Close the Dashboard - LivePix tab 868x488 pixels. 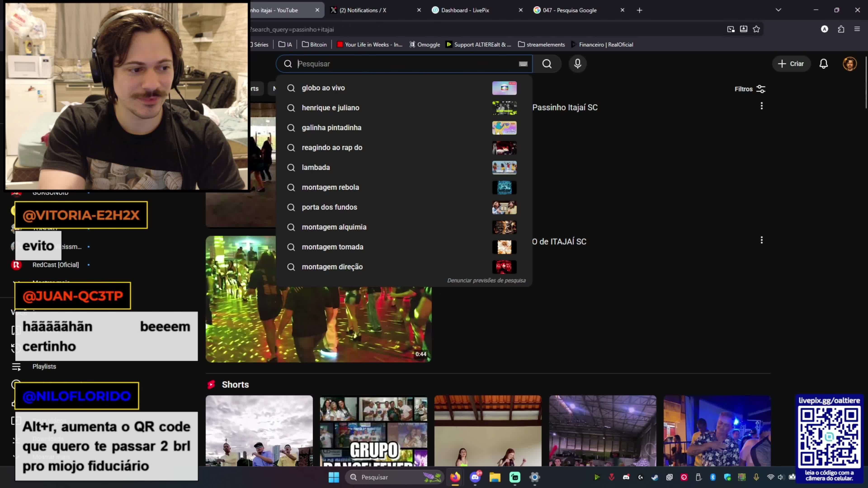521,10
